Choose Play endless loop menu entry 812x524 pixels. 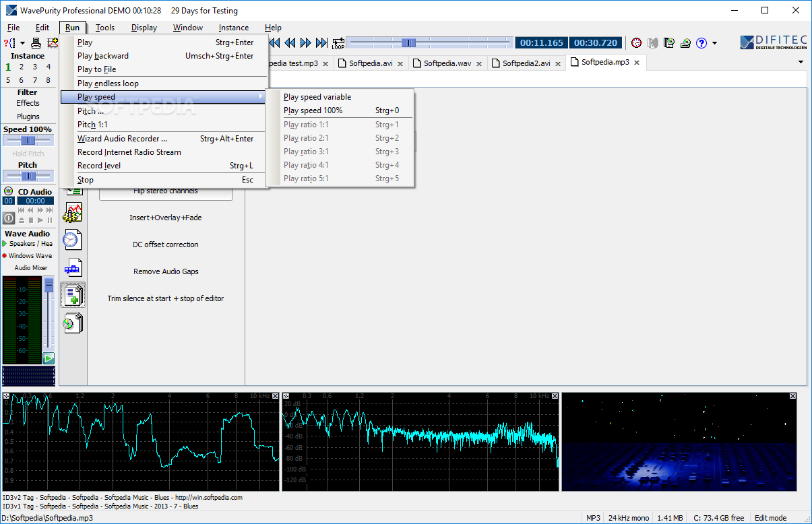165,84
